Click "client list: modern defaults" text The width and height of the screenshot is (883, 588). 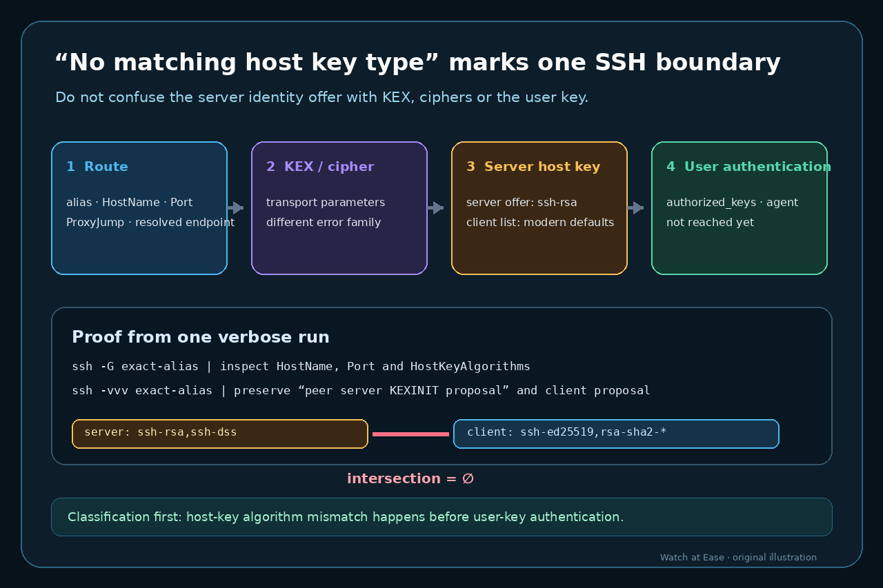click(x=540, y=223)
